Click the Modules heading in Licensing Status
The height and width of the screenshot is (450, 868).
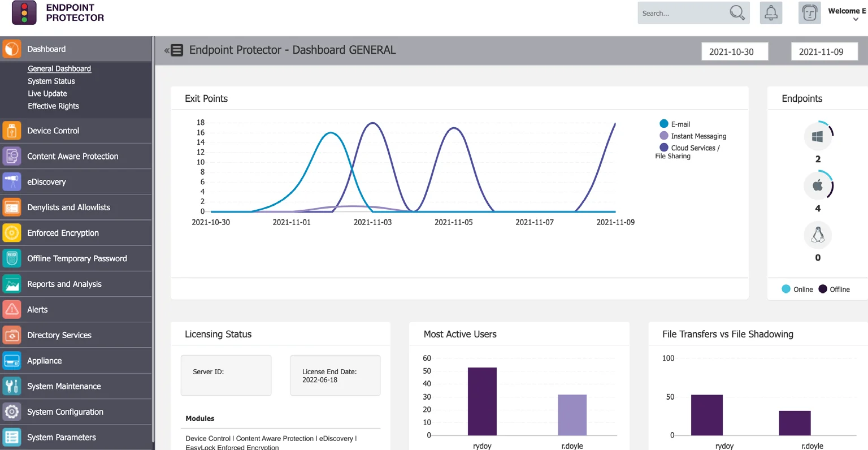(x=200, y=418)
